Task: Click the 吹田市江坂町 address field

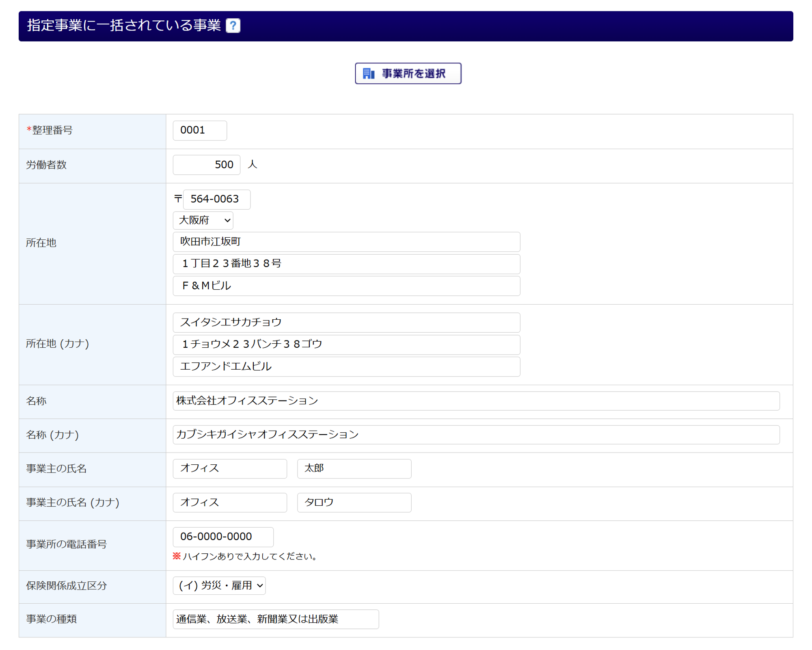Action: point(346,242)
